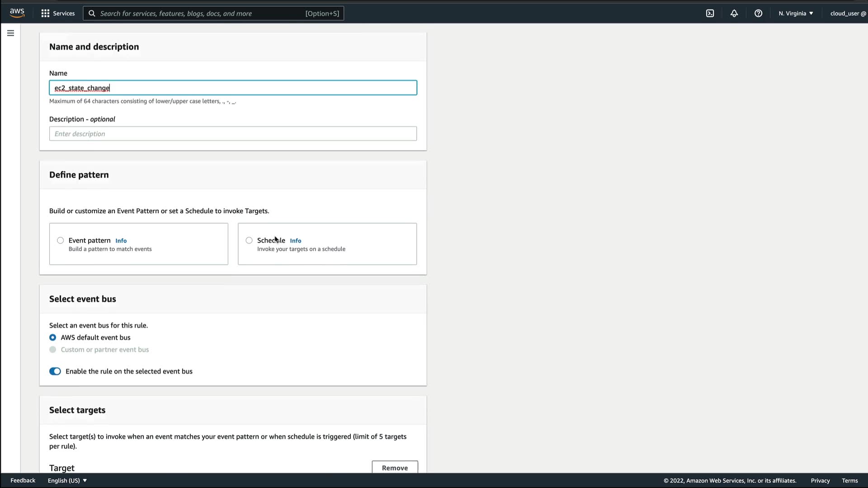The width and height of the screenshot is (868, 488).
Task: Expand the hamburger side navigation menu
Action: (x=10, y=33)
